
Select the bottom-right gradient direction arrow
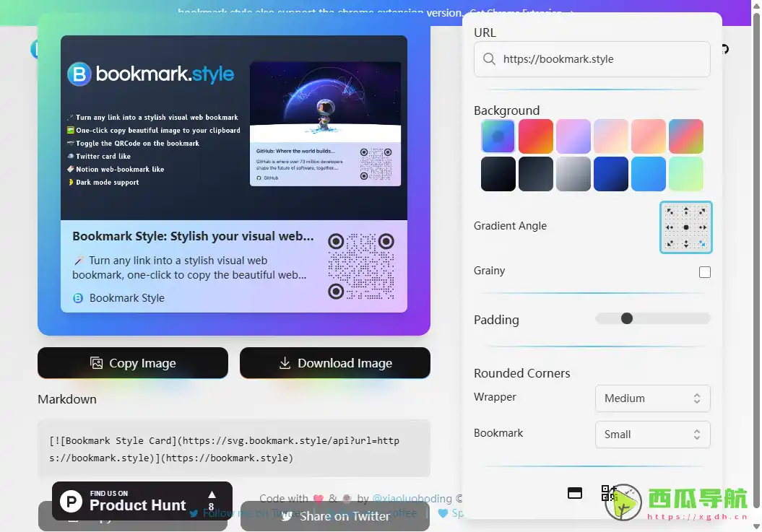[x=703, y=244]
